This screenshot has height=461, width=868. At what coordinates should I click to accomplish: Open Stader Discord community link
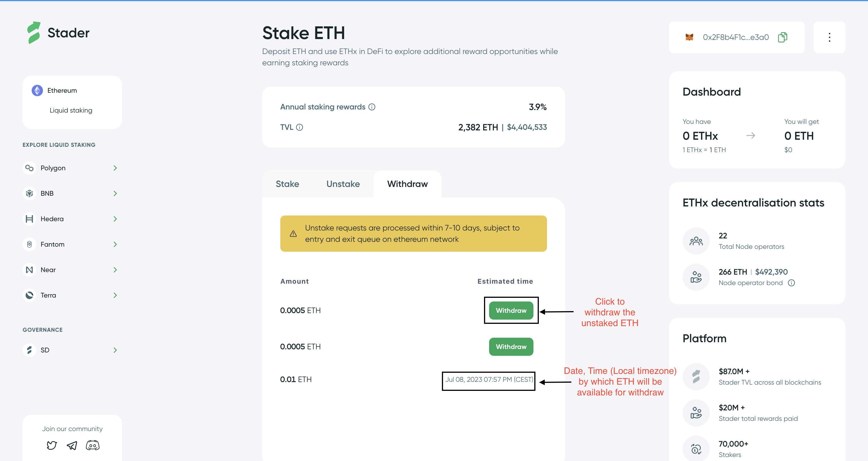tap(93, 445)
